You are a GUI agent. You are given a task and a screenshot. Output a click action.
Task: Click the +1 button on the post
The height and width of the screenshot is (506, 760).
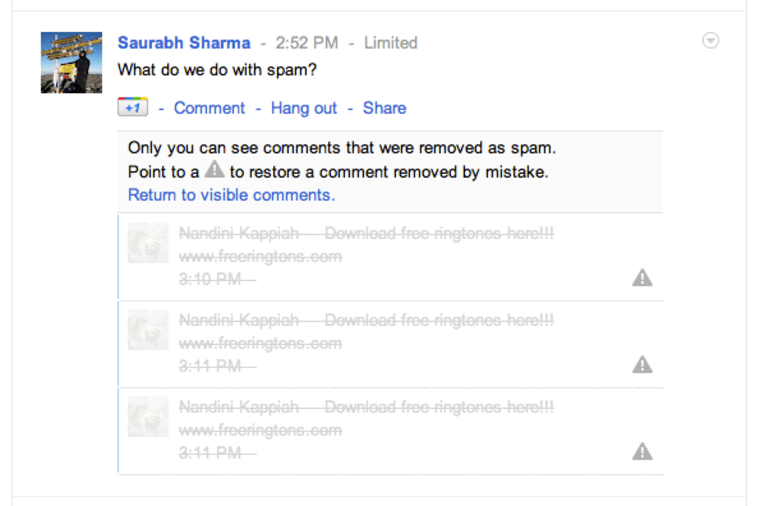point(133,108)
